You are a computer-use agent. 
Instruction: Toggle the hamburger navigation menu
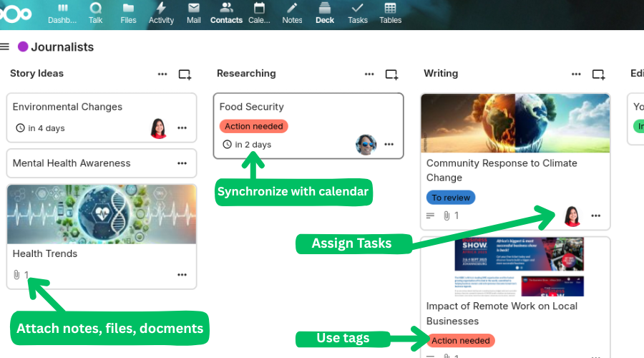5,47
